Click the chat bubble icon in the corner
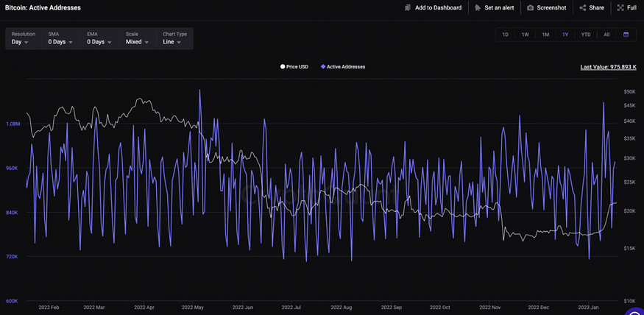644x315 pixels. (x=636, y=309)
